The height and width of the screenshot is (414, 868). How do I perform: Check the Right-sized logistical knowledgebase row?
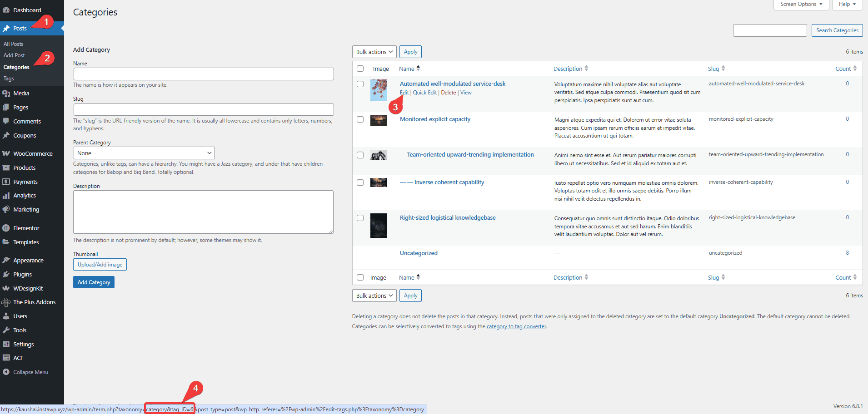coord(360,218)
